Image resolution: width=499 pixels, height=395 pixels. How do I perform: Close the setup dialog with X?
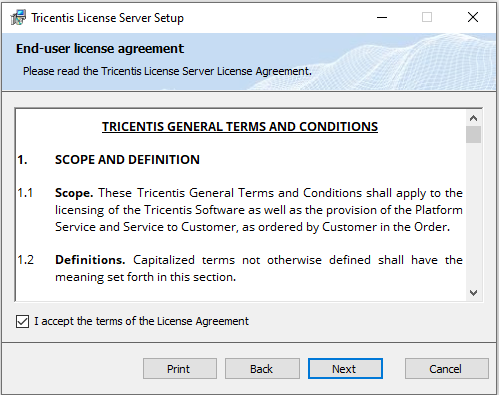click(473, 17)
